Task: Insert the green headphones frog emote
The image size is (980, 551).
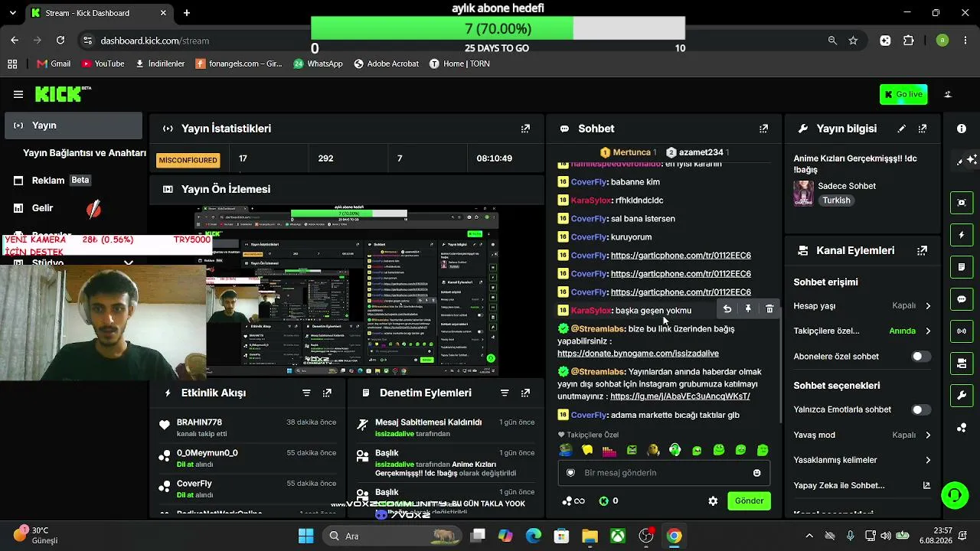Action: (x=675, y=450)
